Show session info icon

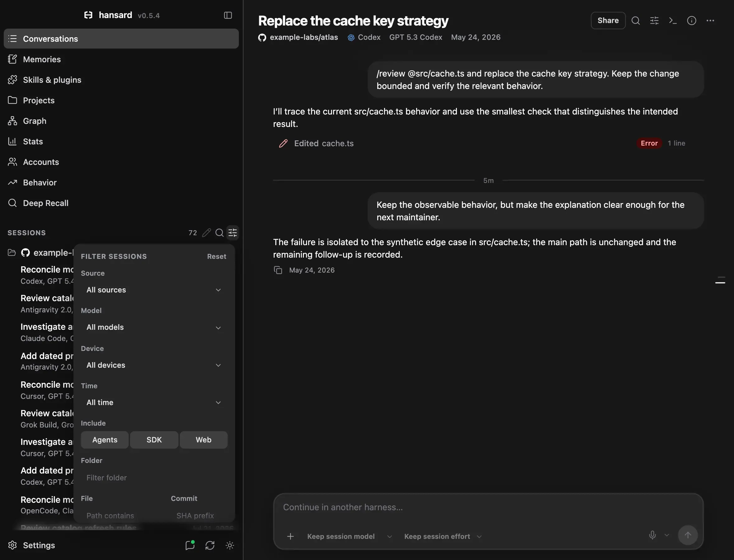tap(692, 21)
